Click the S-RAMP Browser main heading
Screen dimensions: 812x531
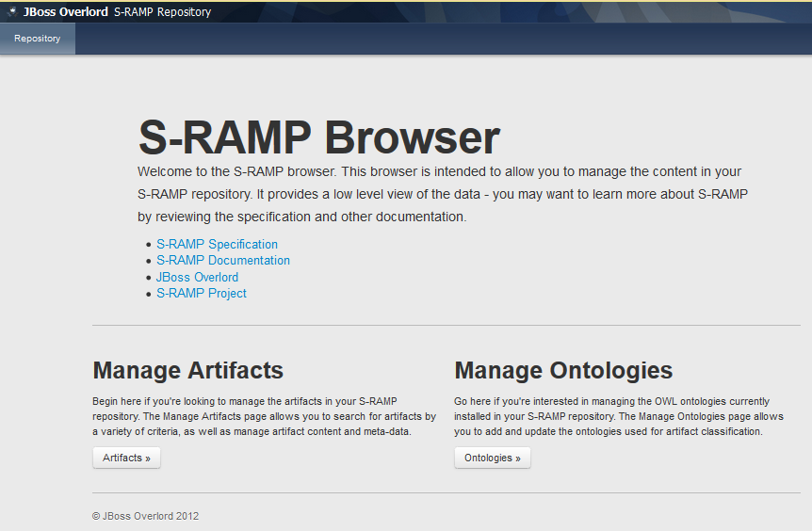(318, 137)
